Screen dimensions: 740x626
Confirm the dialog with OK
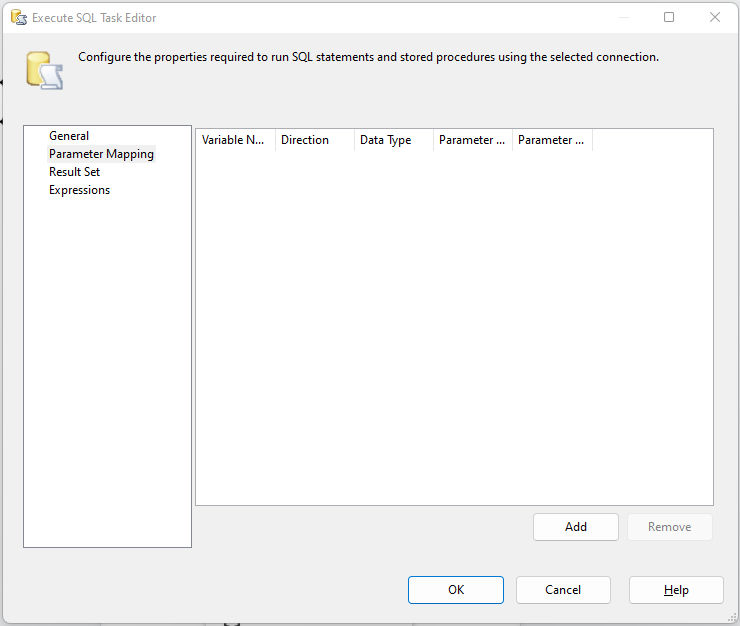pos(456,590)
